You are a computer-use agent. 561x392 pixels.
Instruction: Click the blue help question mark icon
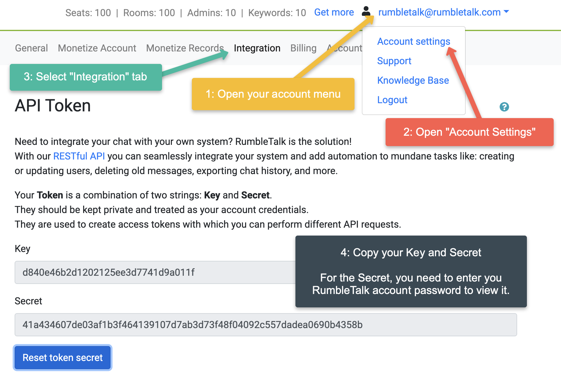pos(504,107)
